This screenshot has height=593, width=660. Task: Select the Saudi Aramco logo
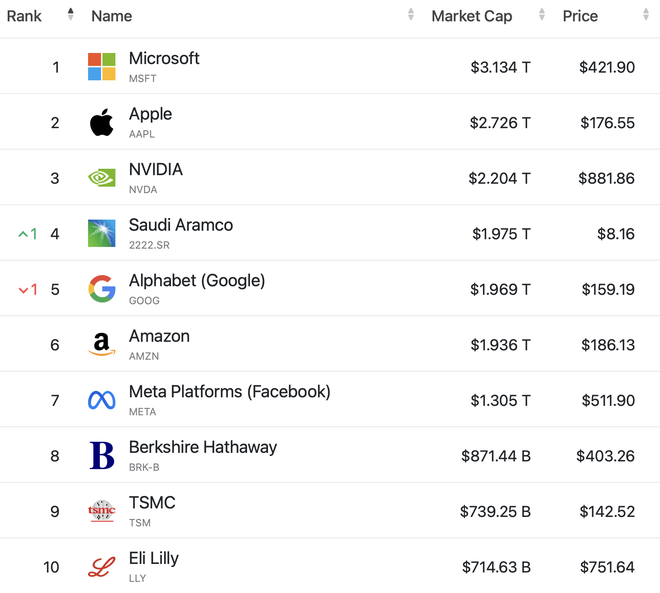pos(101,233)
